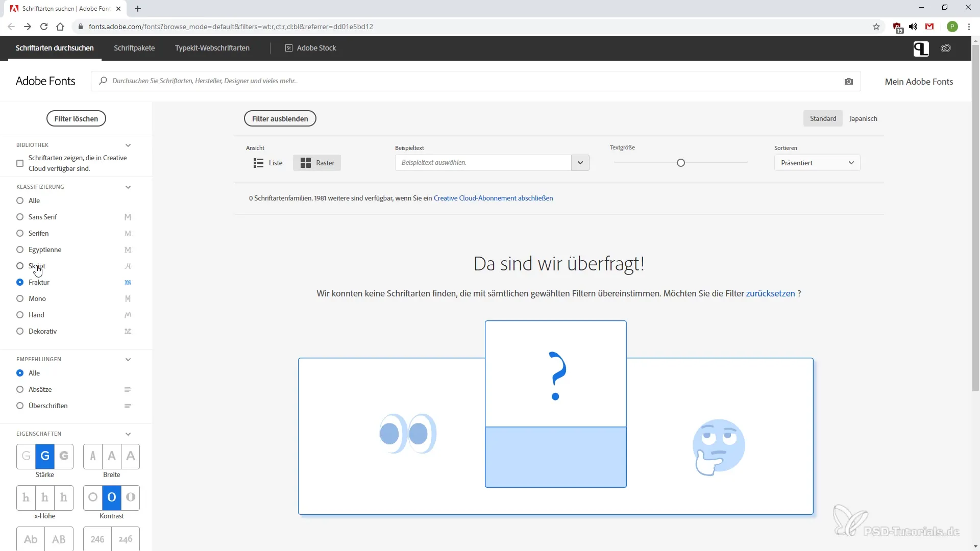The width and height of the screenshot is (980, 551).
Task: Click the Textgröße slider handle
Action: (680, 163)
